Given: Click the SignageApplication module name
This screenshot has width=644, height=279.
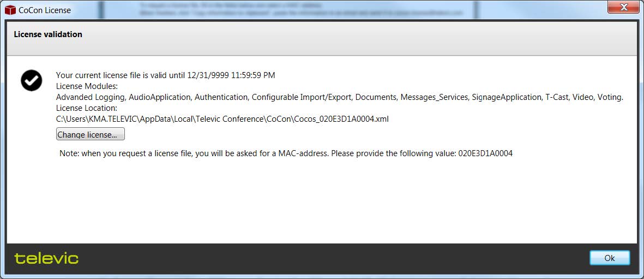Looking at the screenshot, I should pos(506,97).
